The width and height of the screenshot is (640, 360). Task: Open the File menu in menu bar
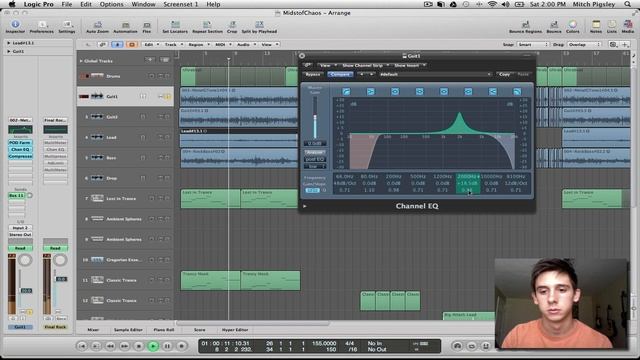point(67,4)
